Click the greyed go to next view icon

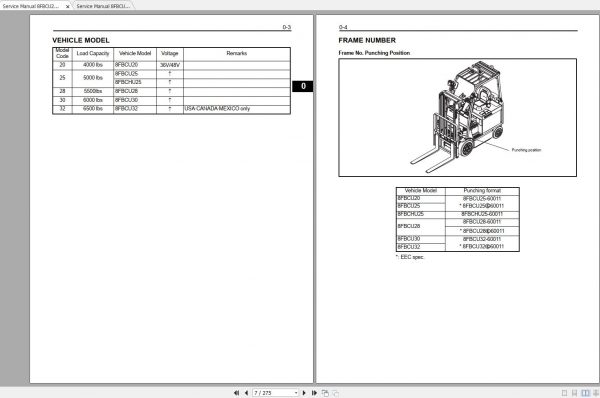tap(335, 393)
